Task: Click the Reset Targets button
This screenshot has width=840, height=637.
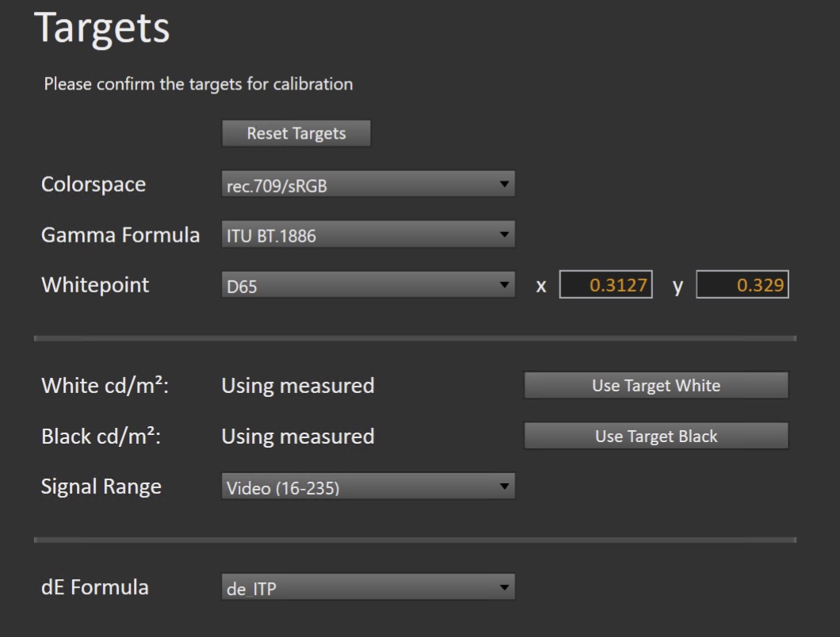Action: click(x=296, y=134)
